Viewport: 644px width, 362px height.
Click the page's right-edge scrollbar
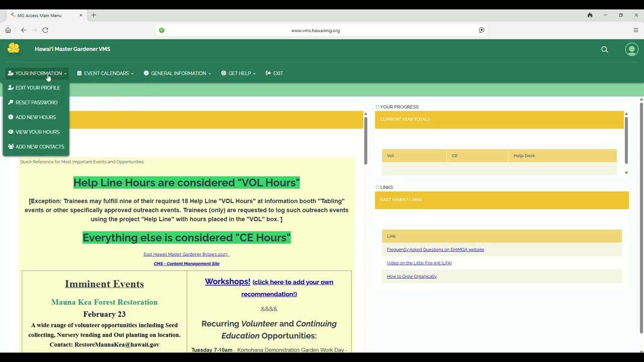(x=641, y=219)
